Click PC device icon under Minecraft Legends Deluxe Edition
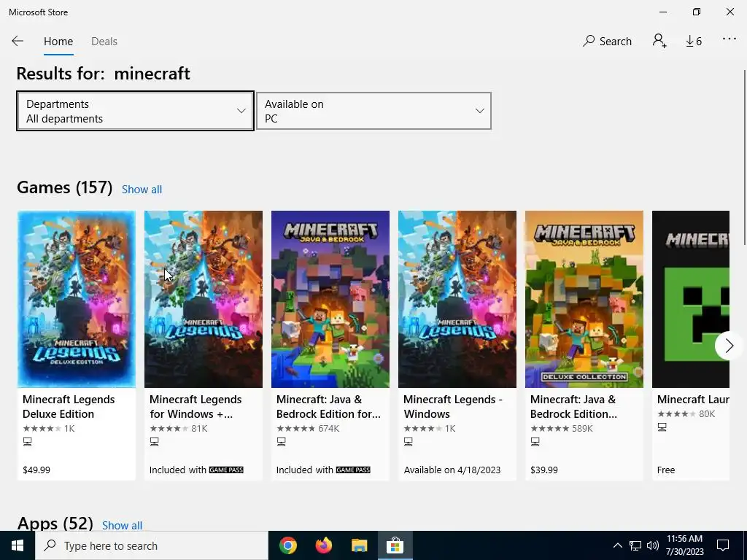 pos(28,442)
